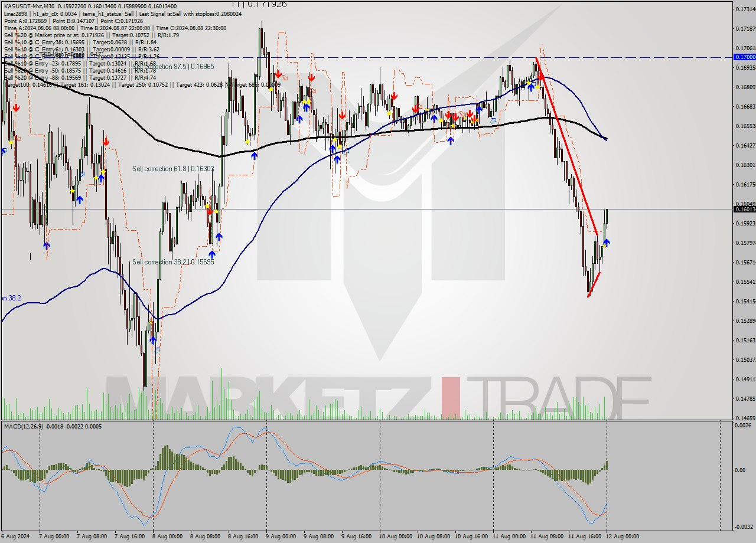
Task: Select the 'Sell correction 61.8 | 0.16303' label
Action: (173, 169)
